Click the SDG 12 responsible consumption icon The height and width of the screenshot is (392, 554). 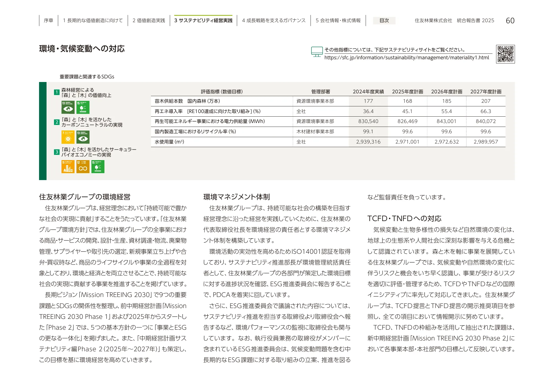[x=83, y=167]
